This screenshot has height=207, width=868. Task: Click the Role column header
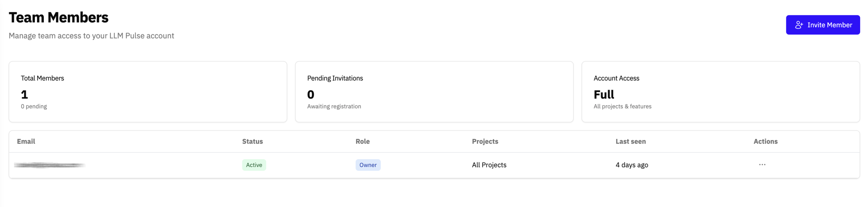coord(362,141)
